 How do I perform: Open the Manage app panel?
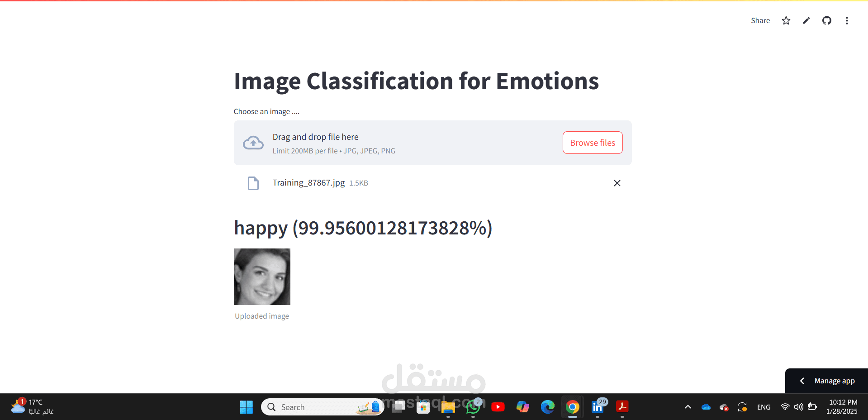coord(826,381)
